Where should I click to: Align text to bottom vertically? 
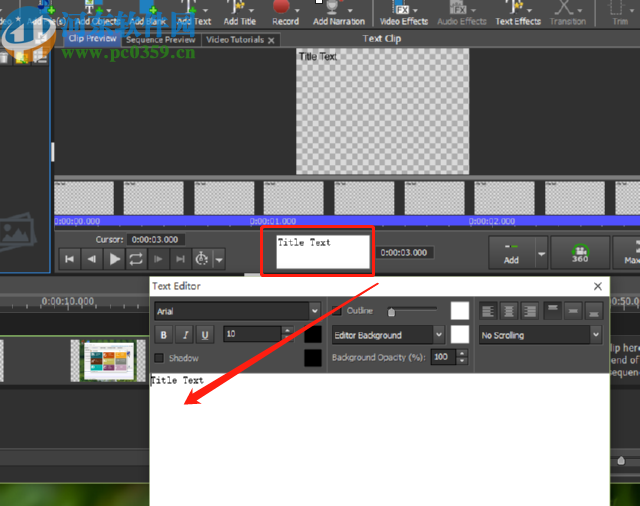[x=594, y=311]
